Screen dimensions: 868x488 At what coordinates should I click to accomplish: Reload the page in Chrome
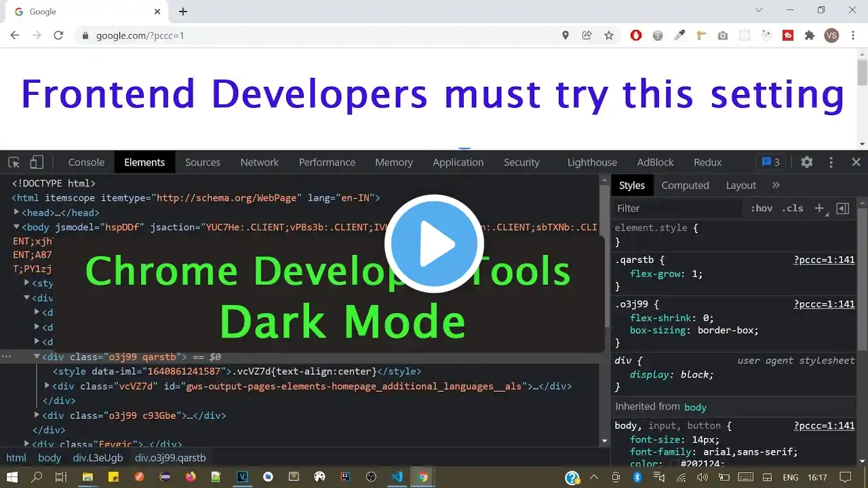pos(58,35)
